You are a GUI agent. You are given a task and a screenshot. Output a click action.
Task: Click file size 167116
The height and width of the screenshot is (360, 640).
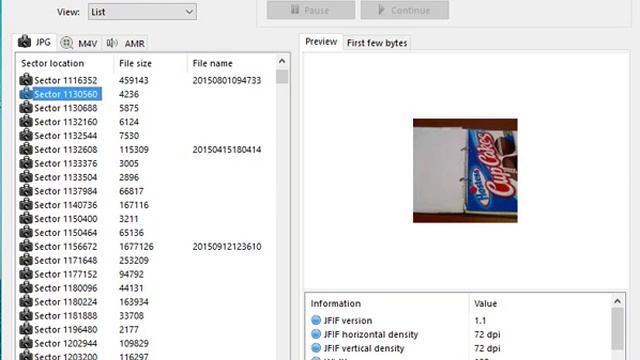133,205
